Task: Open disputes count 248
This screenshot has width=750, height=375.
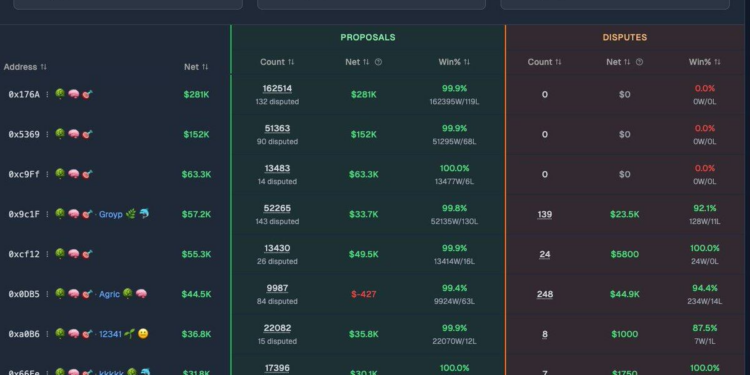Action: (545, 294)
